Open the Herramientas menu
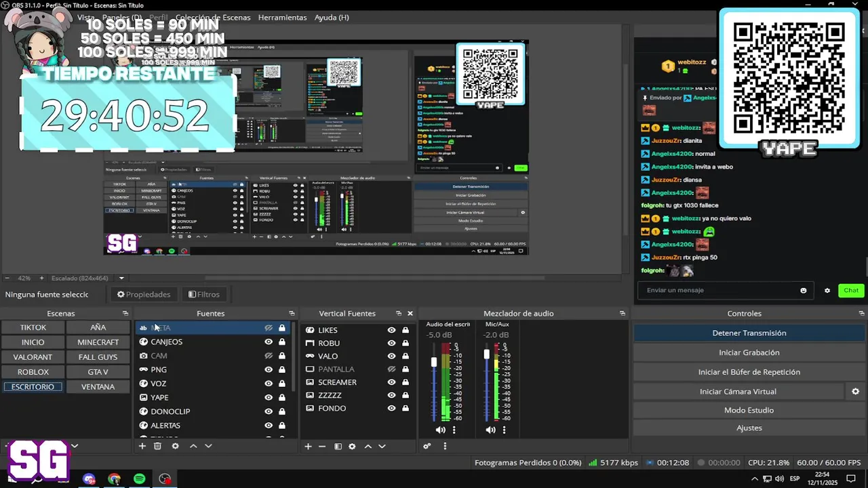Viewport: 868px width, 488px height. click(x=282, y=18)
